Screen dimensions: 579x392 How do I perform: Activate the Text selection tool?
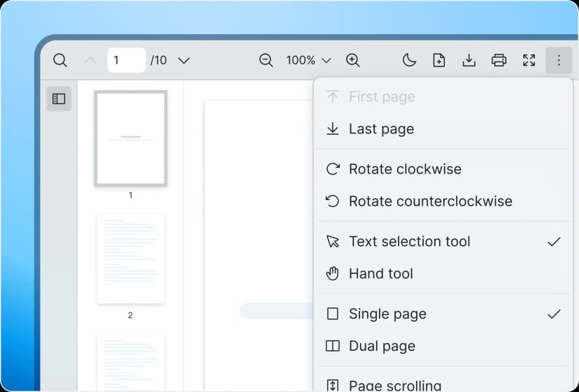443,241
